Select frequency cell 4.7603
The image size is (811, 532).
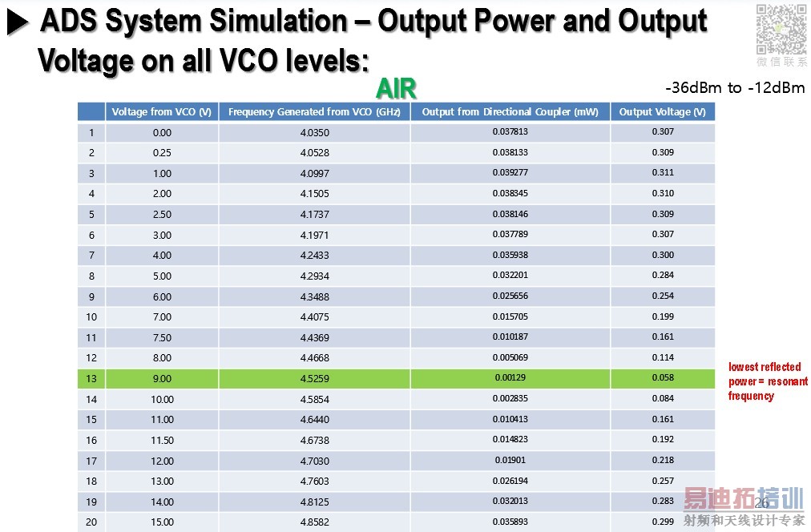click(x=314, y=481)
